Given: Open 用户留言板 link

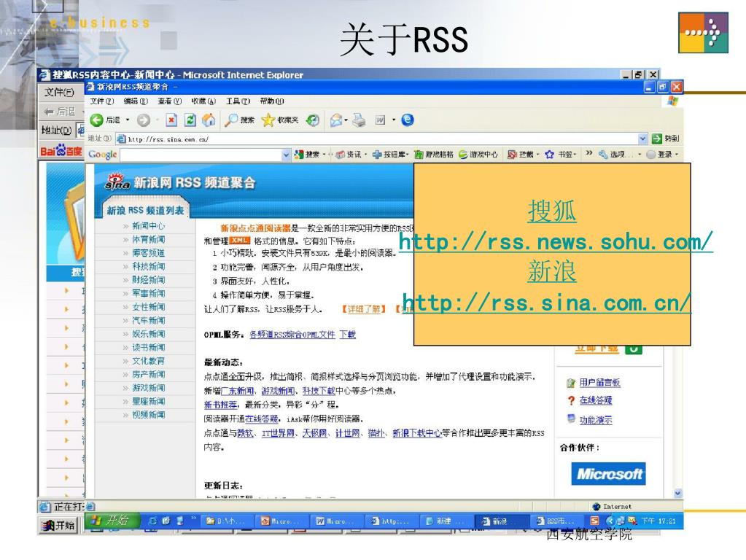Looking at the screenshot, I should (599, 382).
